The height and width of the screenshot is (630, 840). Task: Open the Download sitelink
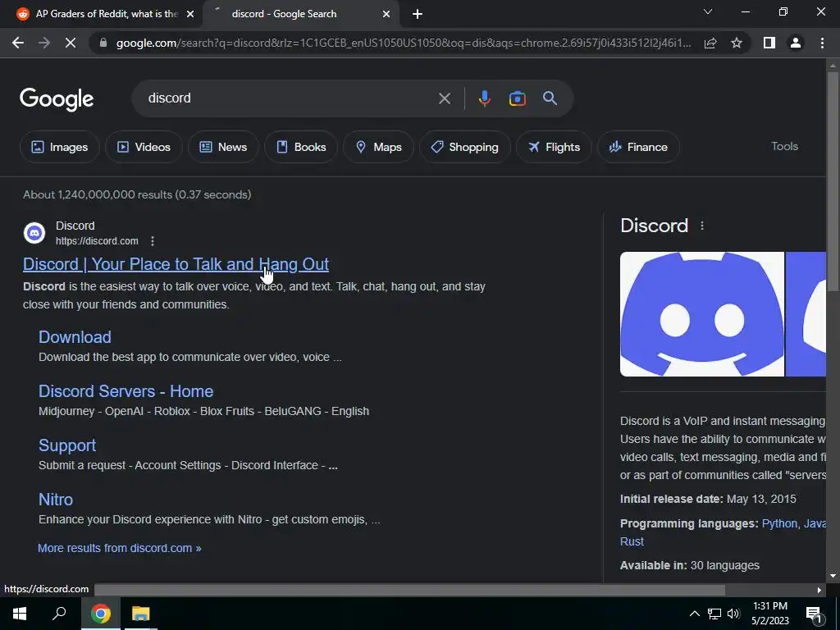pyautogui.click(x=75, y=337)
